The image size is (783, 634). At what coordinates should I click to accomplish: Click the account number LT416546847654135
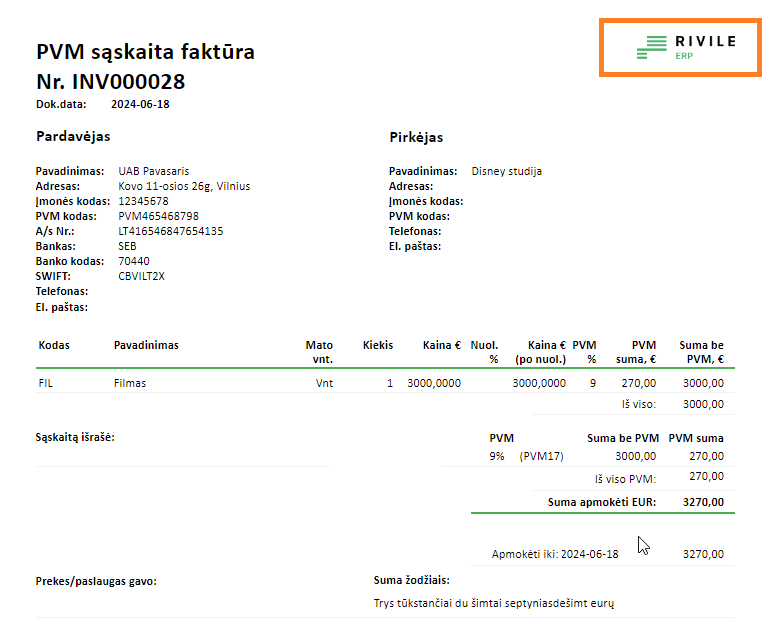pyautogui.click(x=170, y=231)
